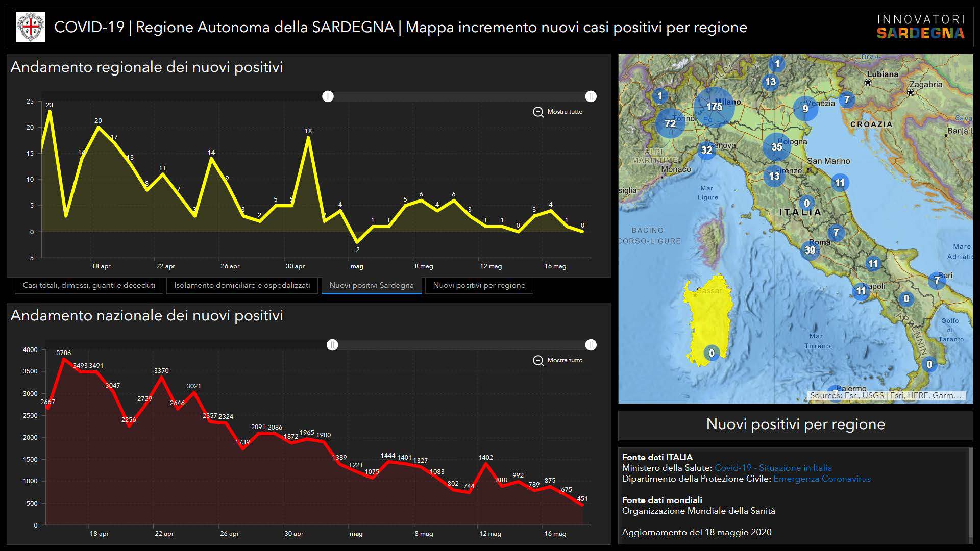Image resolution: width=980 pixels, height=551 pixels.
Task: Click left range handle of regional chart slider
Action: pyautogui.click(x=328, y=96)
